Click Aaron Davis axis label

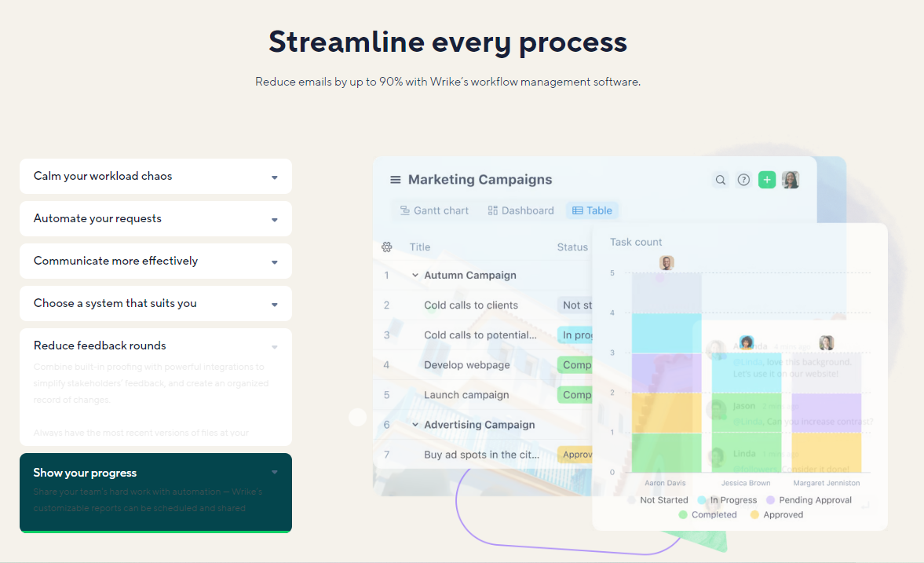pos(665,483)
